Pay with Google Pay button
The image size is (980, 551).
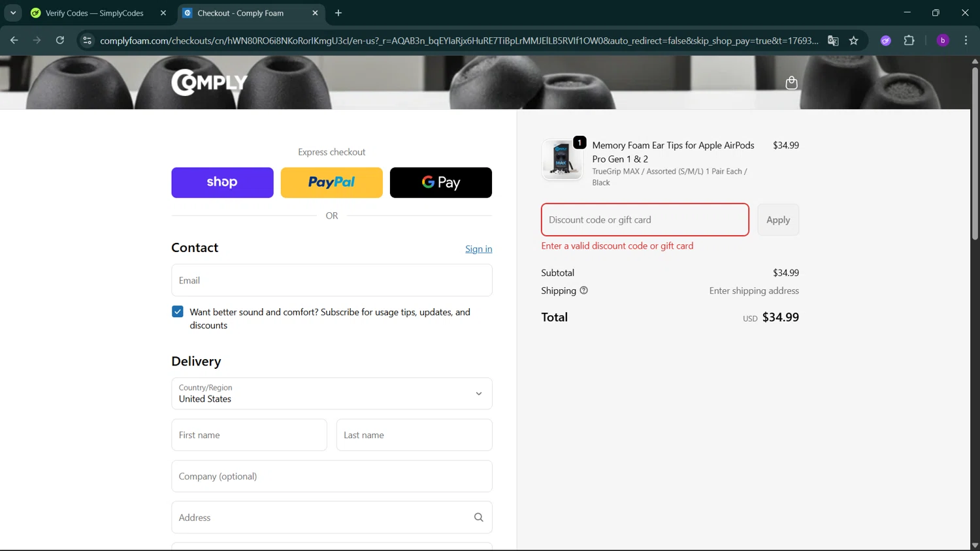click(440, 182)
